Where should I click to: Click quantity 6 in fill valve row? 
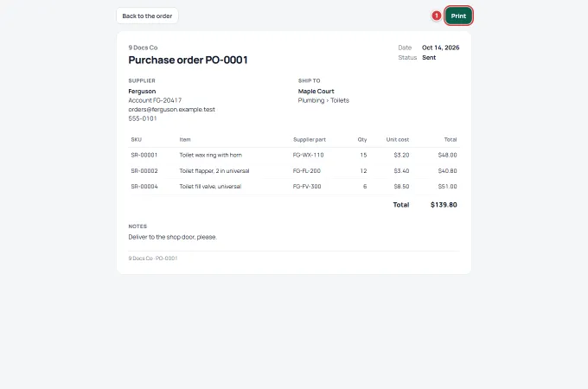coord(365,186)
